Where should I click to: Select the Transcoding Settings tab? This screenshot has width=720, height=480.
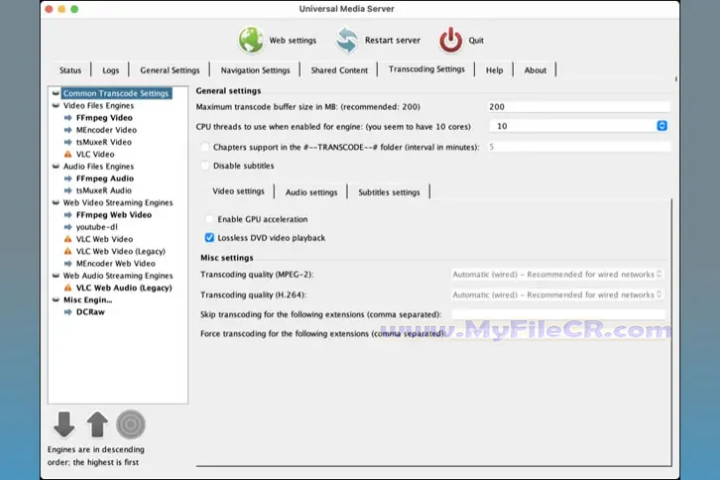(427, 69)
